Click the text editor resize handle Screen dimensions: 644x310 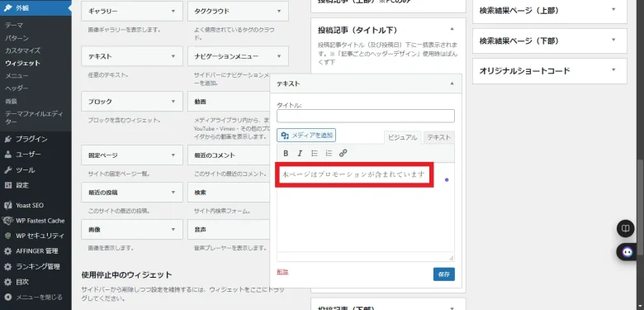pos(451,258)
